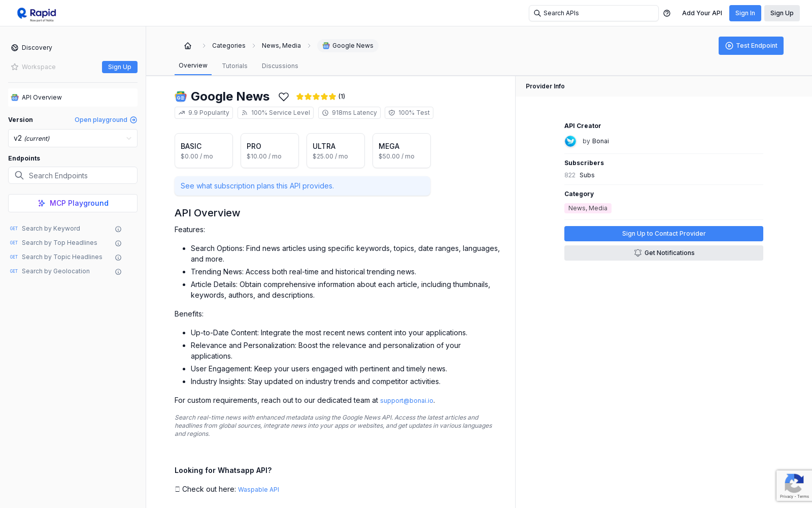Viewport: 812px width, 508px height.
Task: Select API Overview in the sidebar
Action: 73,98
